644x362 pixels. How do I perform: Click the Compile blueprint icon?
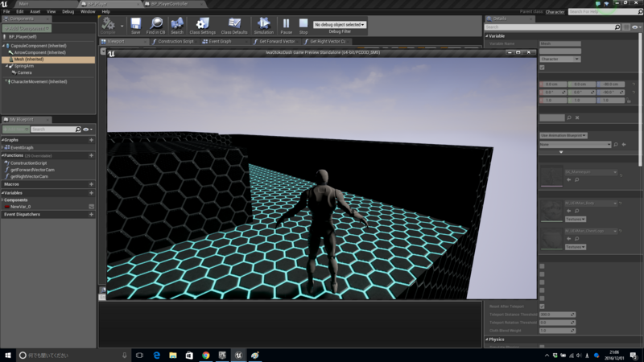(x=108, y=25)
